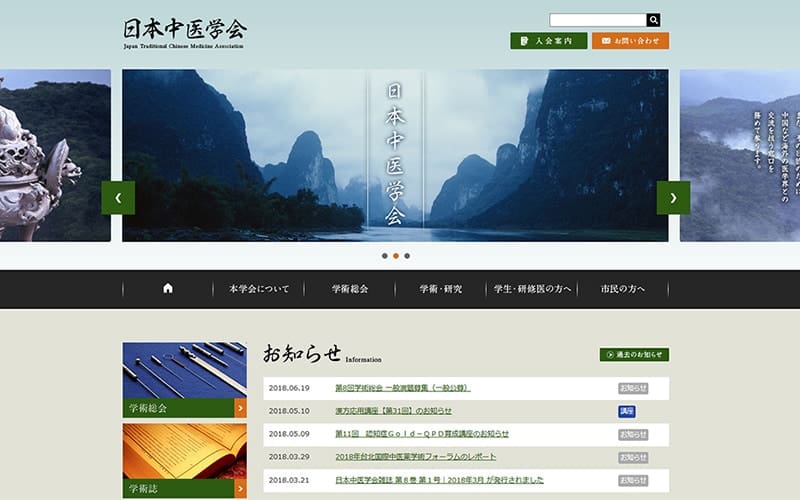The height and width of the screenshot is (500, 800).
Task: Open 学生・研修医の方へ menu item
Action: tap(532, 289)
